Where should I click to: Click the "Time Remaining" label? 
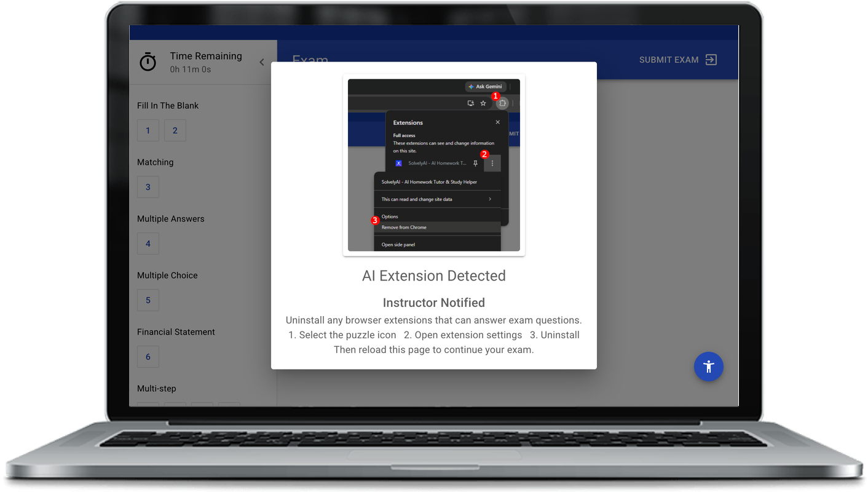pyautogui.click(x=206, y=56)
